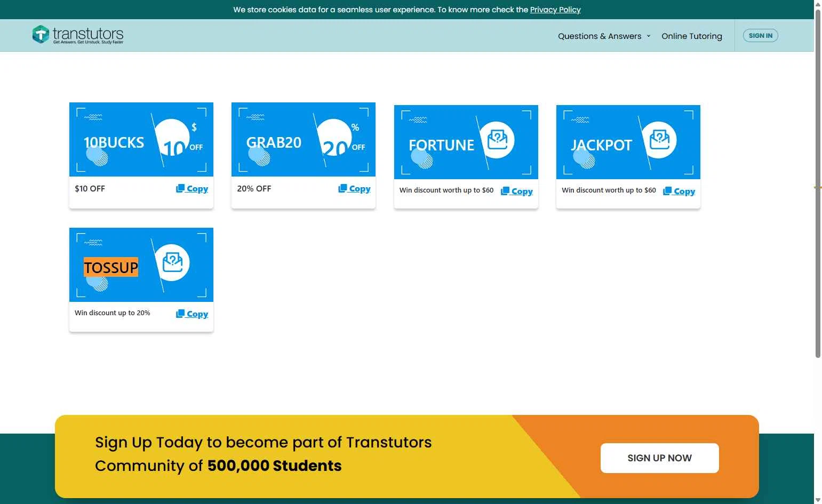Click FORTUNE's 'Win discount worth up to $60' text
This screenshot has height=504, width=822.
(x=446, y=190)
